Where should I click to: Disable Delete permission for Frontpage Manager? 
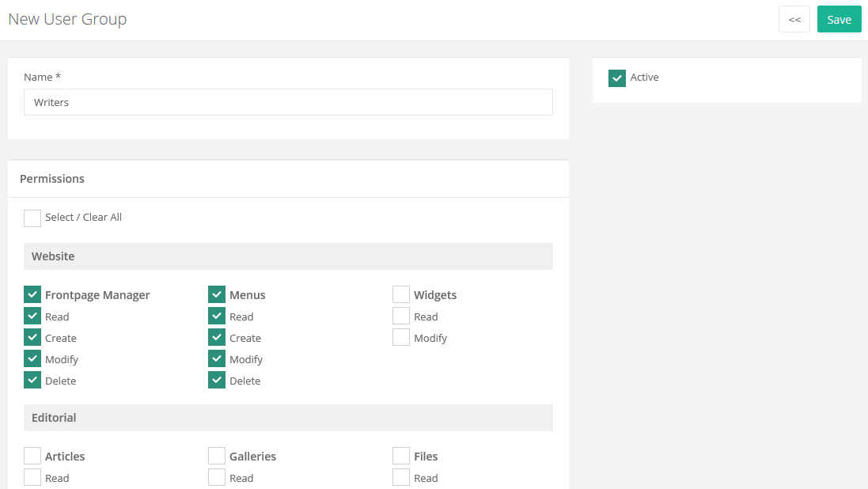[x=32, y=380]
